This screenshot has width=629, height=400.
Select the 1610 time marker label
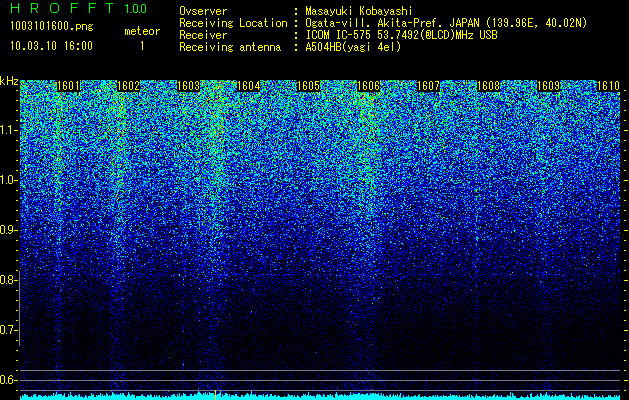pos(609,86)
